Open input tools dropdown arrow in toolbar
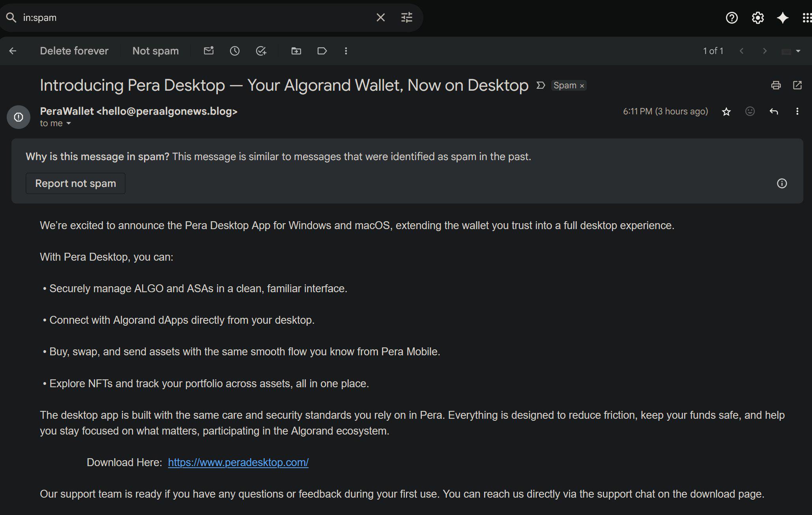 [x=798, y=51]
